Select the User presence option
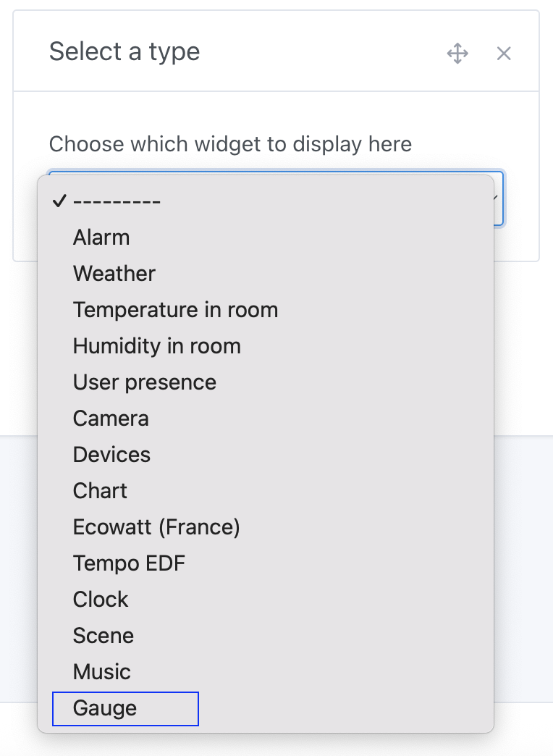This screenshot has width=553, height=756. click(x=144, y=382)
